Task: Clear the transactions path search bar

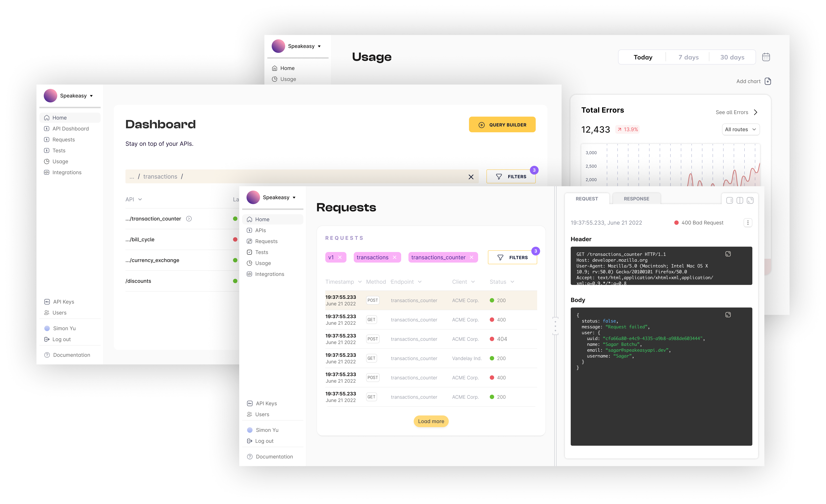Action: pos(471,177)
